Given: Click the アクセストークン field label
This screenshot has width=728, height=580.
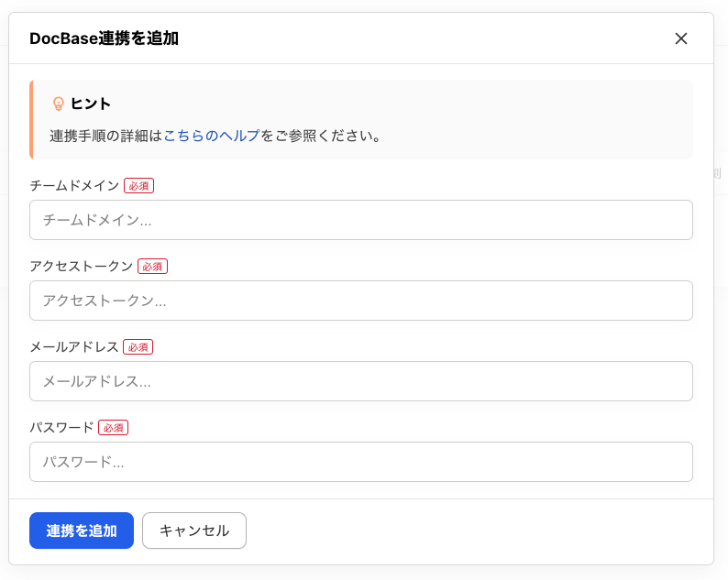Looking at the screenshot, I should pyautogui.click(x=82, y=267).
